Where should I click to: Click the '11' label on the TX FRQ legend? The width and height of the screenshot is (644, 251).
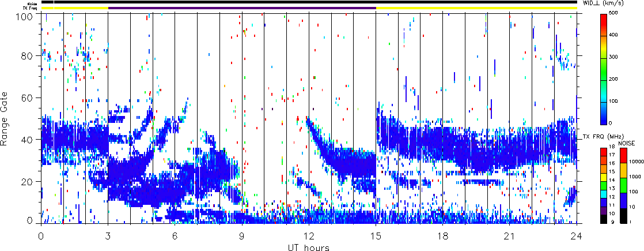tap(612, 205)
